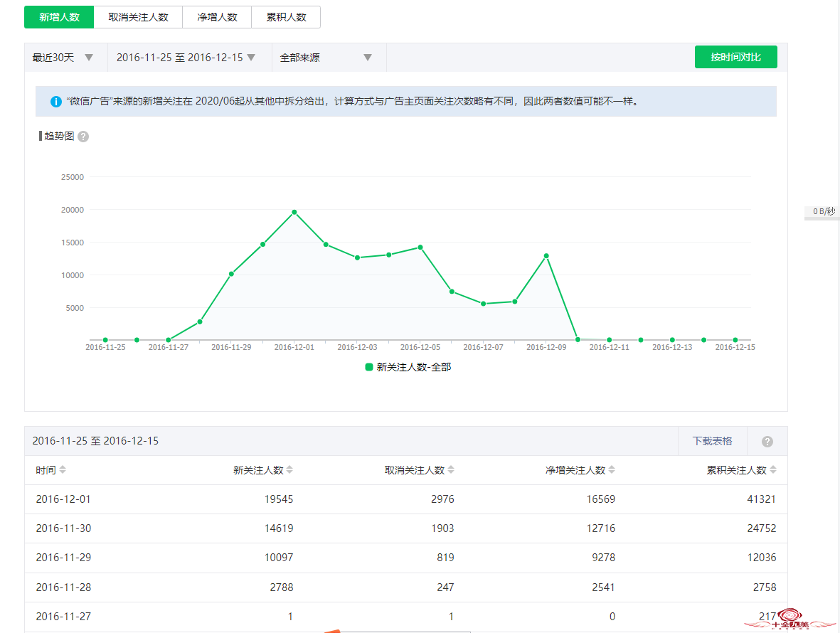Toggle the 新关注人数-全部 legend marker
The image size is (840, 633).
[368, 367]
